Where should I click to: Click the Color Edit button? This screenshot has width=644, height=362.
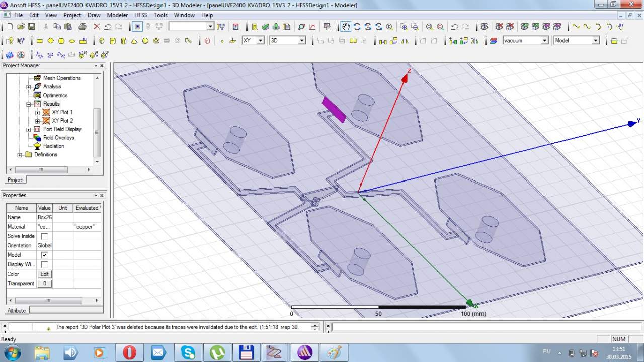point(44,274)
